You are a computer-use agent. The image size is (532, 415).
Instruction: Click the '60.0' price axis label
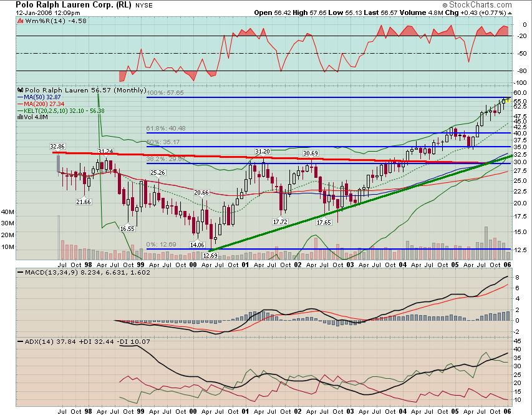pyautogui.click(x=520, y=93)
